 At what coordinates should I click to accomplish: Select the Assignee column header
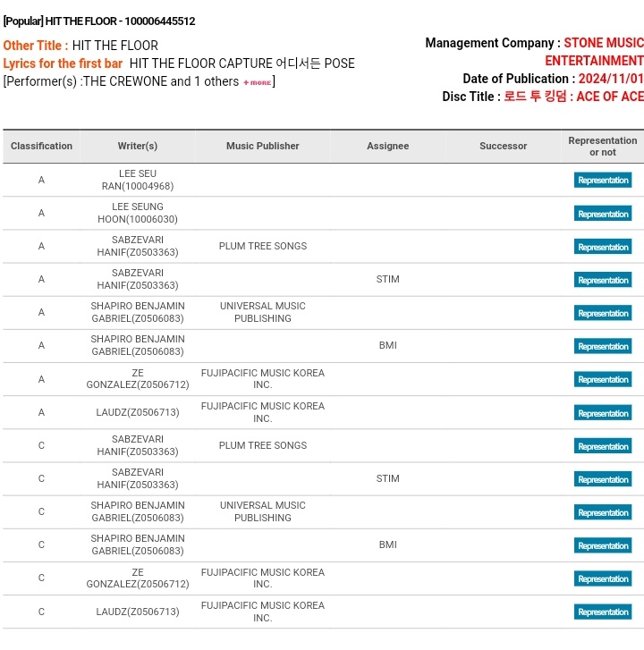(387, 146)
